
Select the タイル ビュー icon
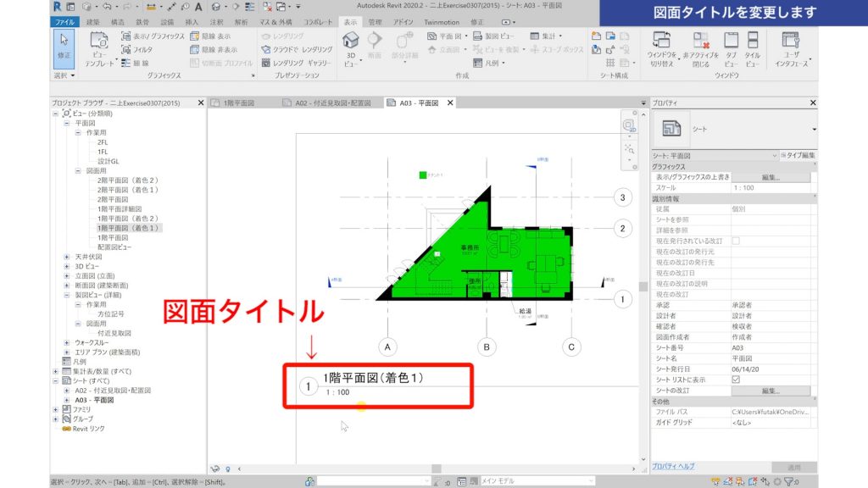pyautogui.click(x=753, y=42)
